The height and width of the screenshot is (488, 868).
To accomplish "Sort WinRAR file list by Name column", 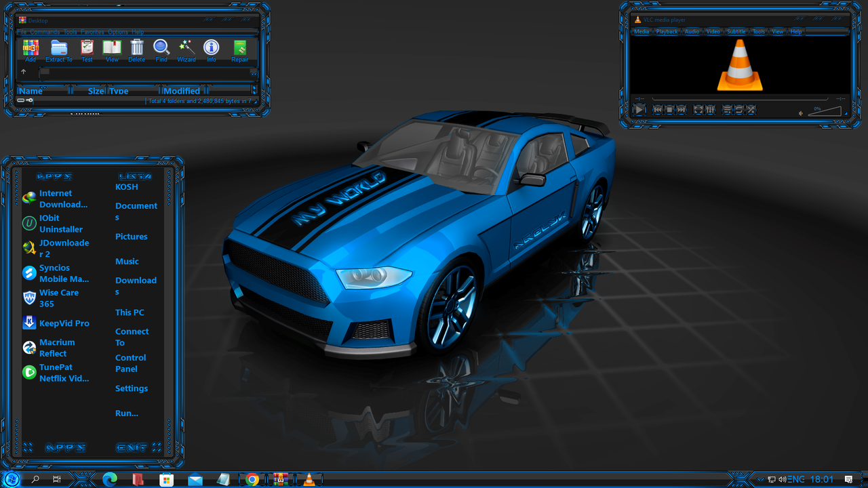I will tap(43, 91).
